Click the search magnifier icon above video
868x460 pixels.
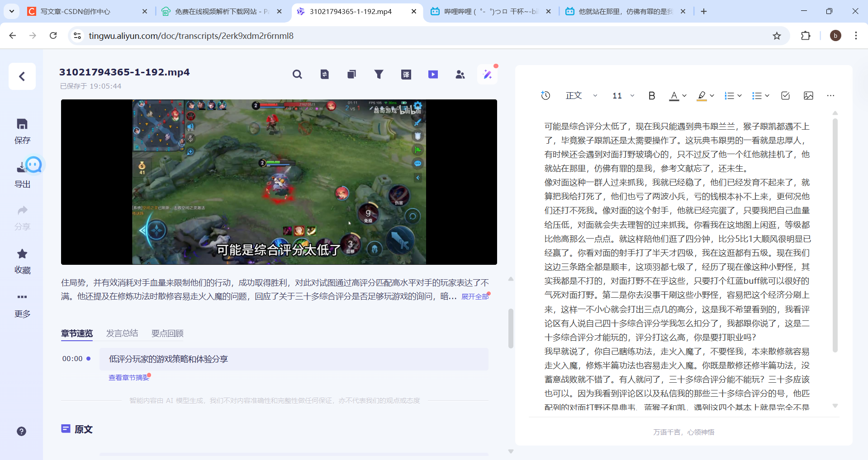pos(297,74)
